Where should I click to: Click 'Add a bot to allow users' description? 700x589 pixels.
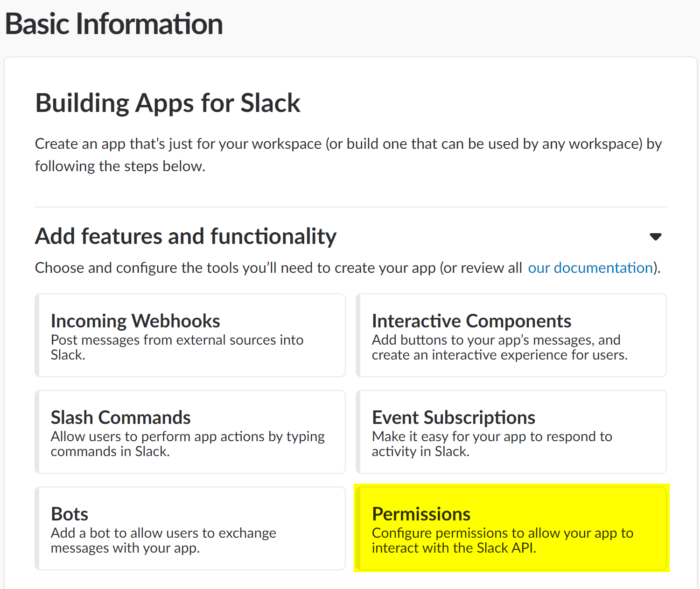click(163, 533)
